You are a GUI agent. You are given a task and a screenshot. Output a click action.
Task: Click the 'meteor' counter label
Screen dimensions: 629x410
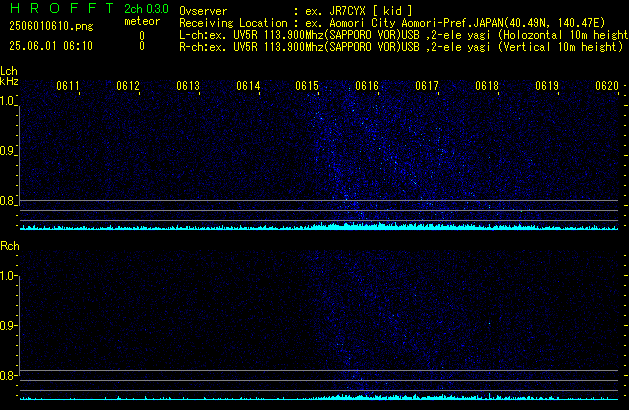pyautogui.click(x=142, y=21)
